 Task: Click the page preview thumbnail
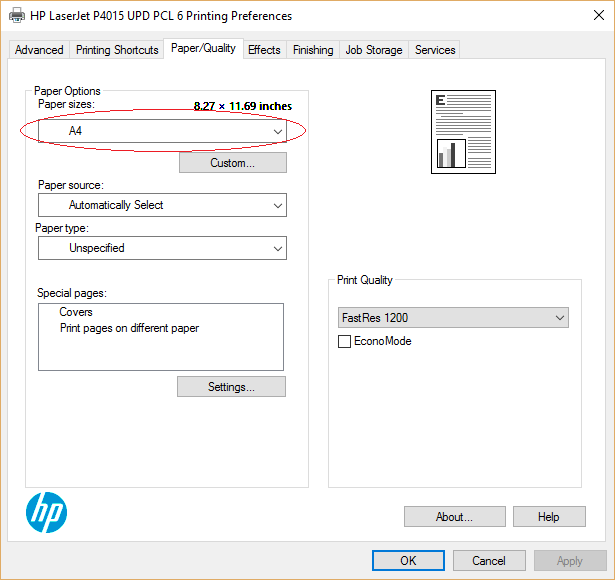coord(463,131)
